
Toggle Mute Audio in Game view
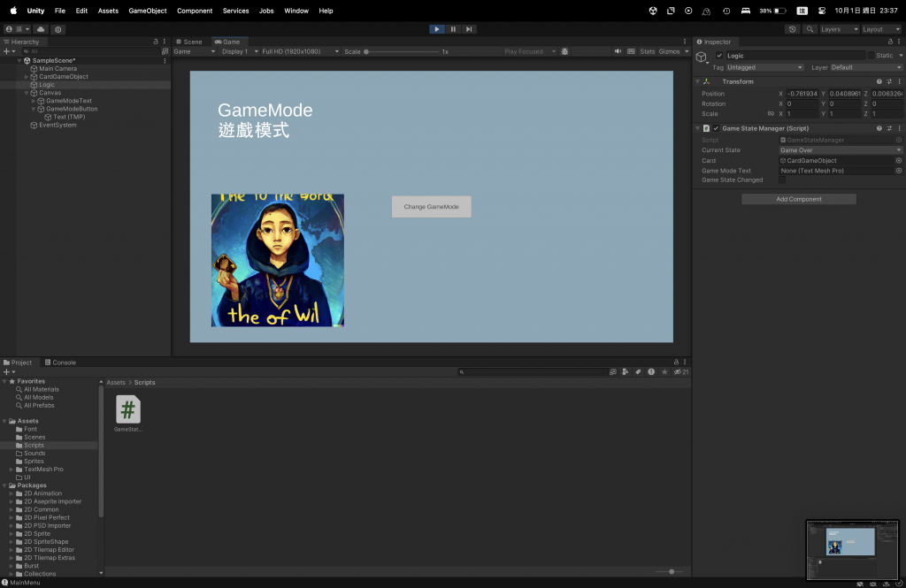tap(618, 51)
